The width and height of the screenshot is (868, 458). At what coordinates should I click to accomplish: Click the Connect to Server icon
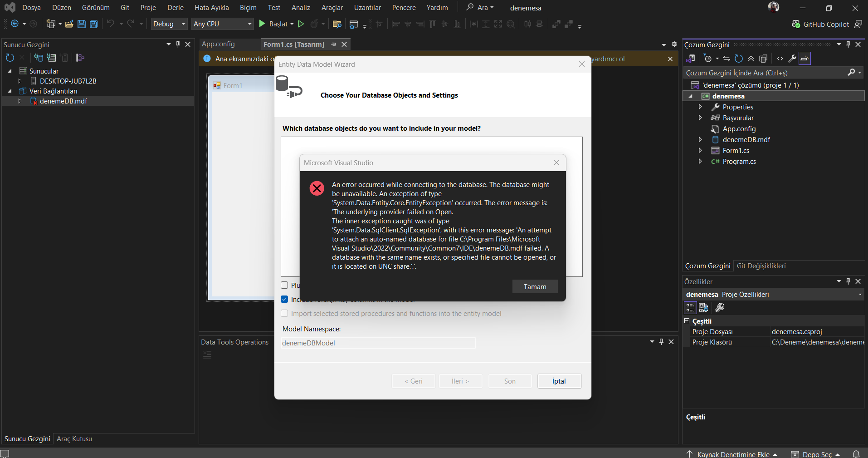pos(51,58)
